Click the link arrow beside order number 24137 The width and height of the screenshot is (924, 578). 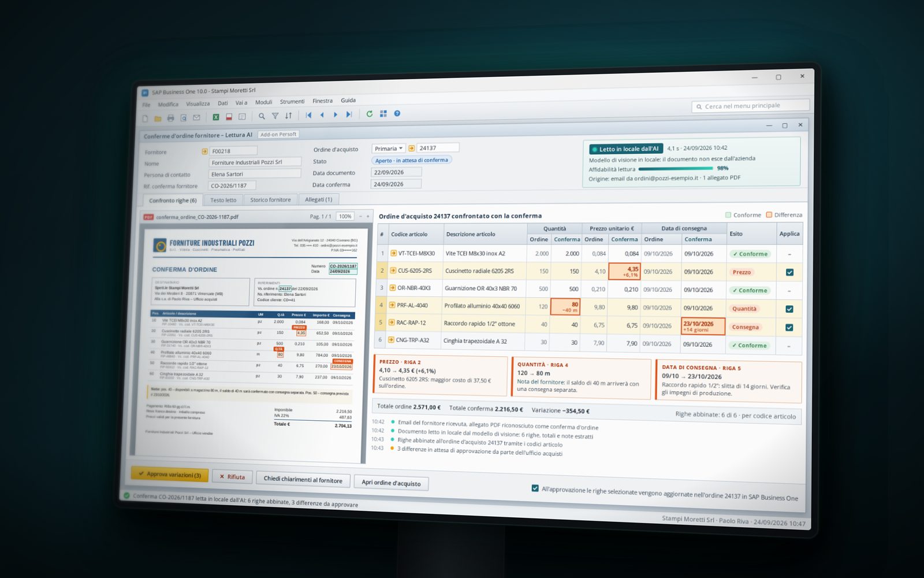click(411, 149)
